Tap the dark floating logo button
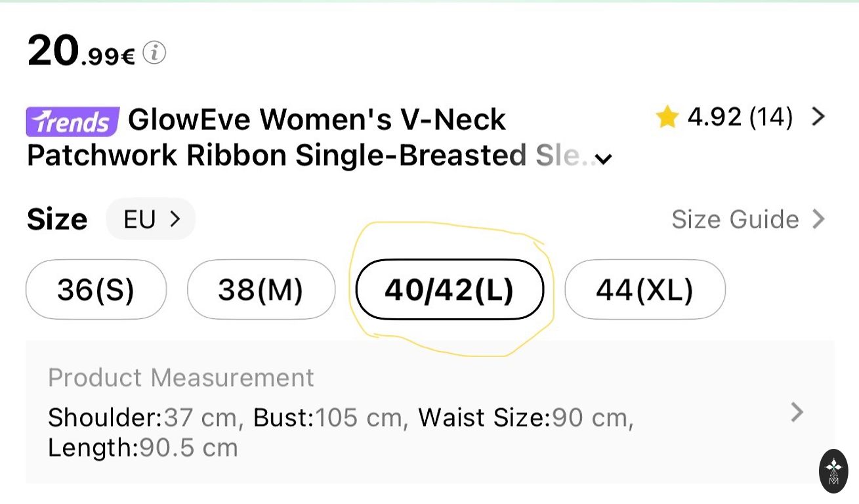Image resolution: width=859 pixels, height=504 pixels. pyautogui.click(x=833, y=471)
